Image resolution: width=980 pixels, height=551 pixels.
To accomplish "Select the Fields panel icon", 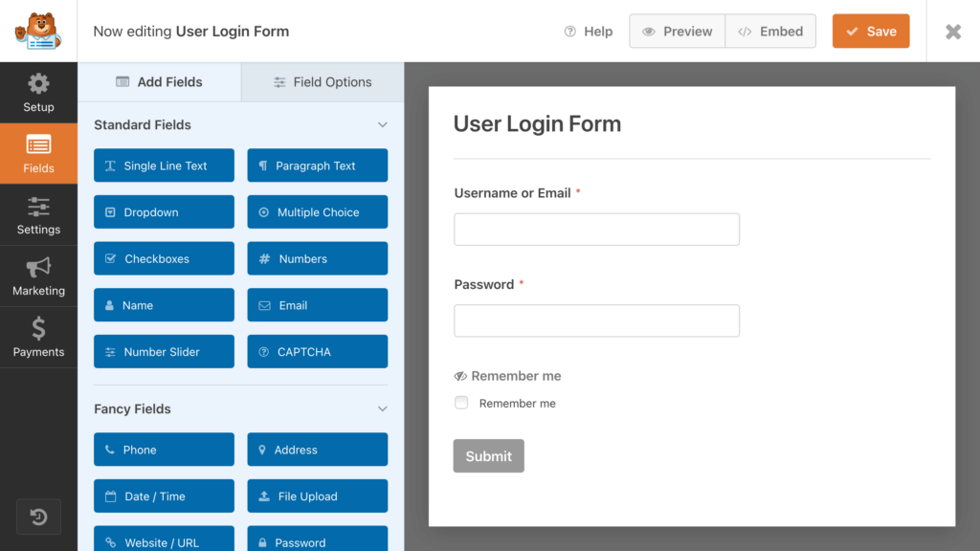I will (38, 153).
